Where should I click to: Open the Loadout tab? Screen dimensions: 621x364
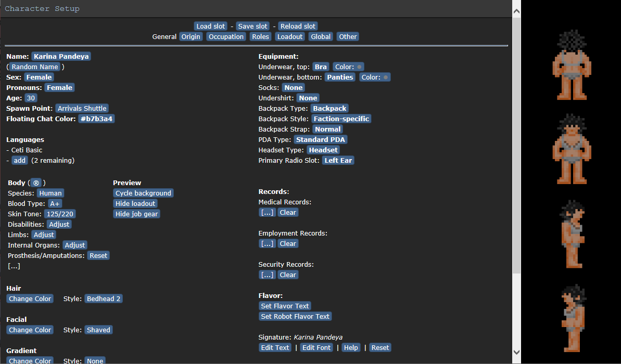click(x=290, y=36)
